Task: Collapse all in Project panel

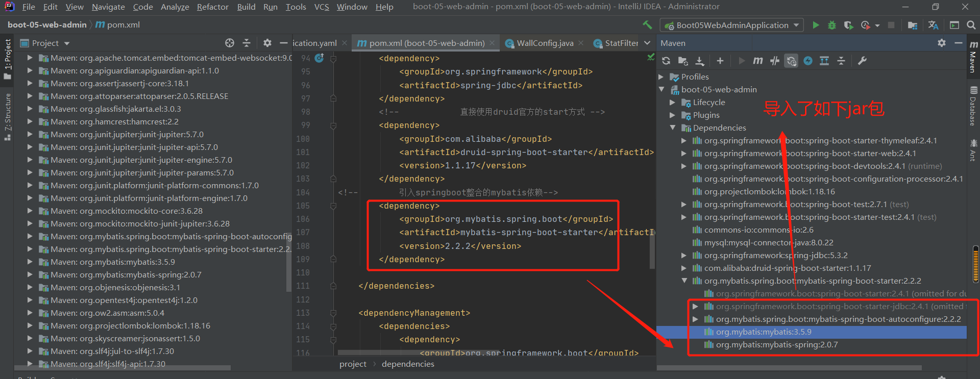Action: point(247,43)
